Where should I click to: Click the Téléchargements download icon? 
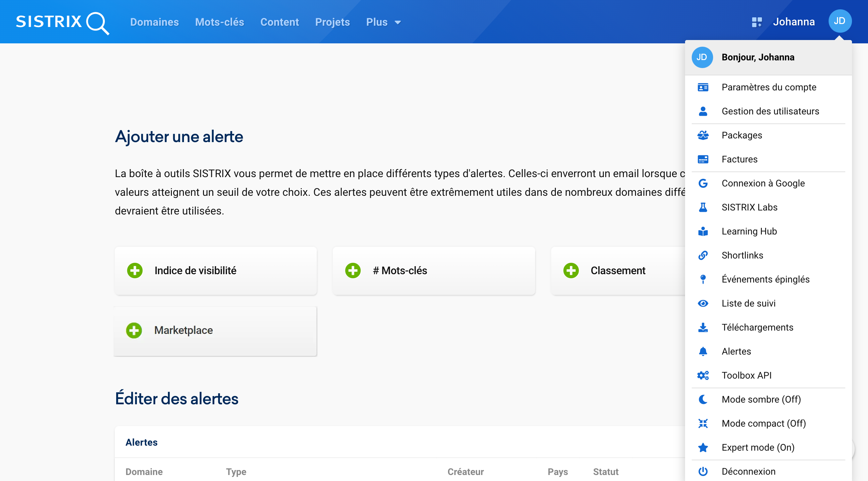pyautogui.click(x=703, y=328)
